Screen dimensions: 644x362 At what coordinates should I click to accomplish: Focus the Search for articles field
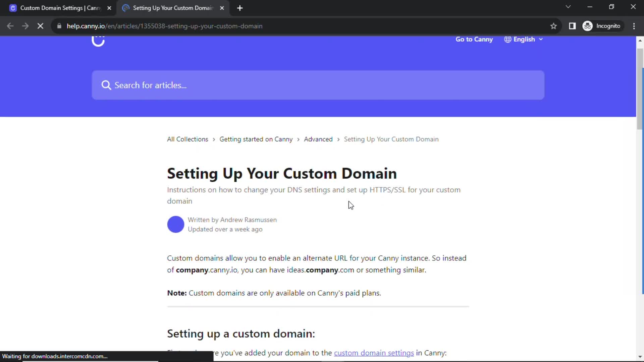(318, 85)
